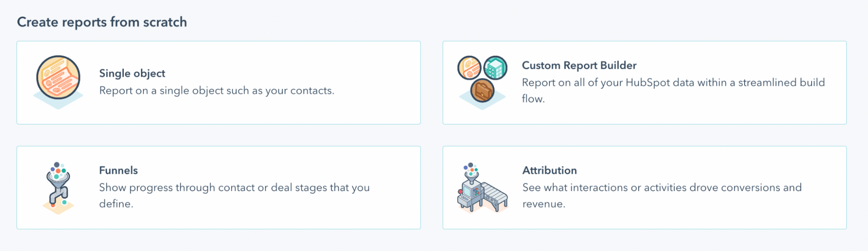Click the brown briefcase circle icon
This screenshot has width=868, height=251.
tap(482, 90)
